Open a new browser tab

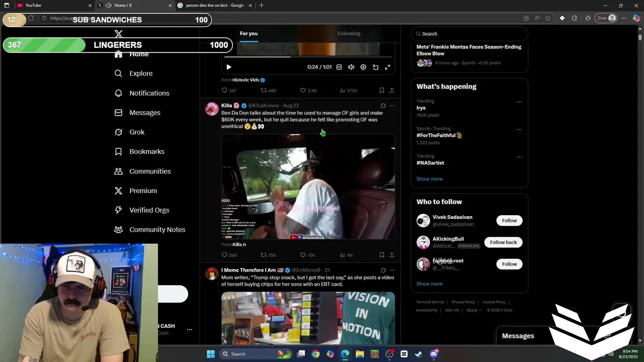coord(261,6)
